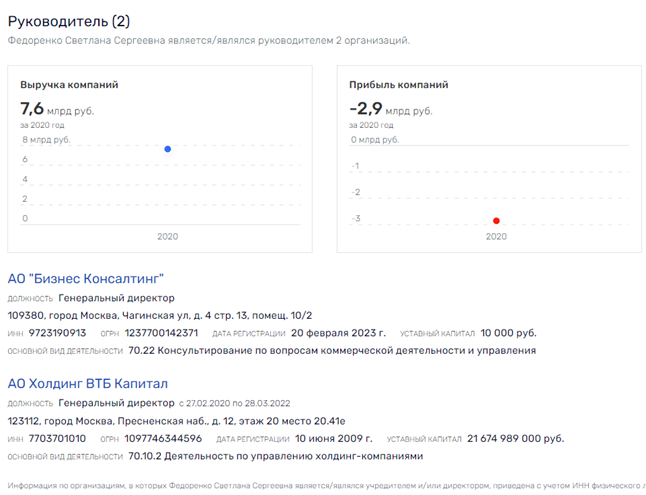Select the 0 млрд руб. profit axis label
Screen dimensions: 646x495
pyautogui.click(x=375, y=140)
